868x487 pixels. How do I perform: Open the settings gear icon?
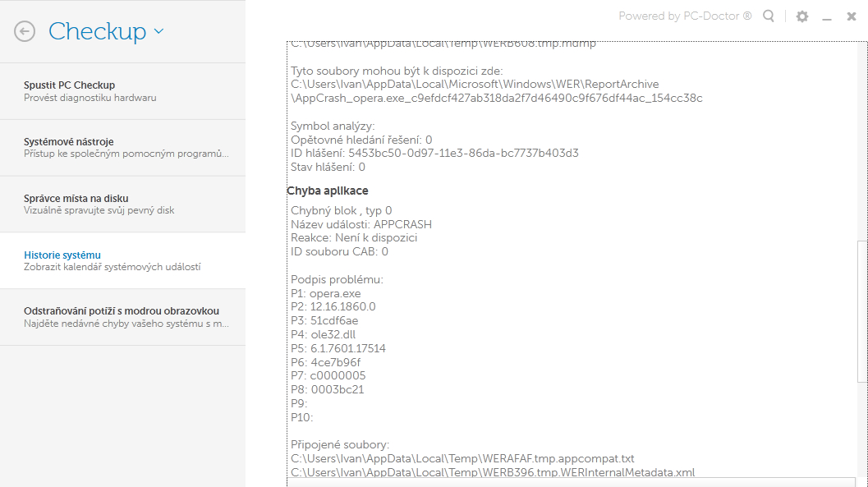[802, 16]
